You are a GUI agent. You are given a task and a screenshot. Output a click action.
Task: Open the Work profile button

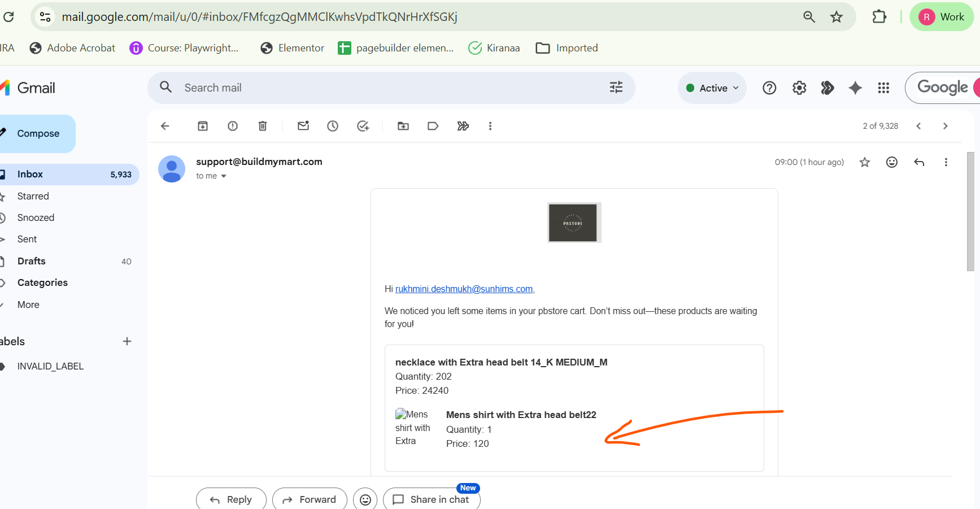(942, 17)
